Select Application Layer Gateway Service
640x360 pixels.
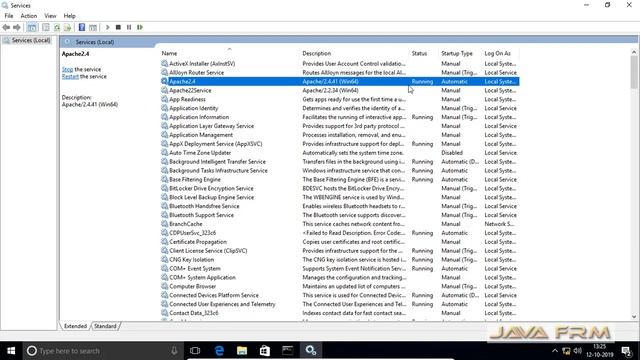coord(340,126)
